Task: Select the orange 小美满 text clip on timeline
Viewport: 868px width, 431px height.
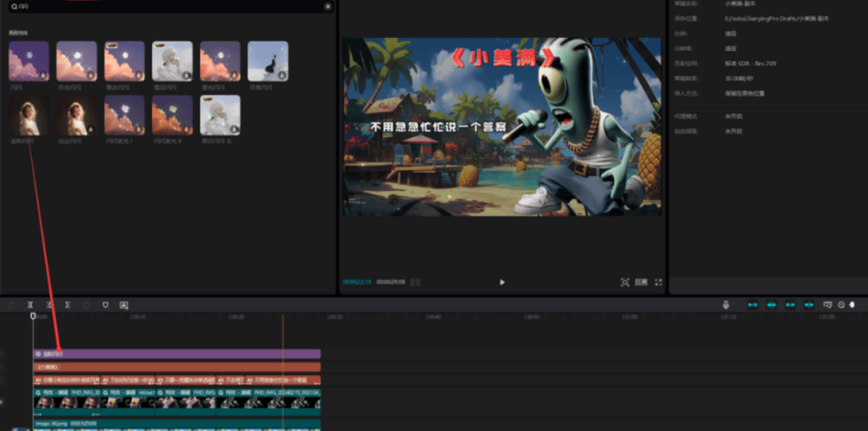Action: point(177,366)
